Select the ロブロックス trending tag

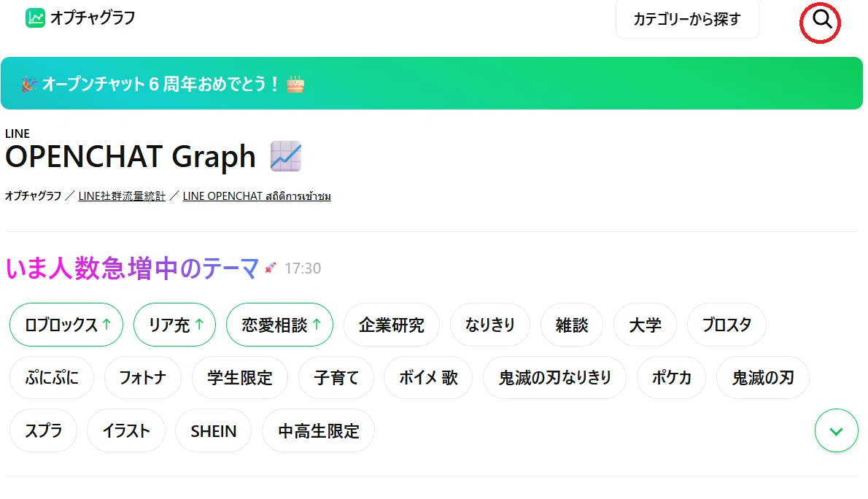pos(66,325)
